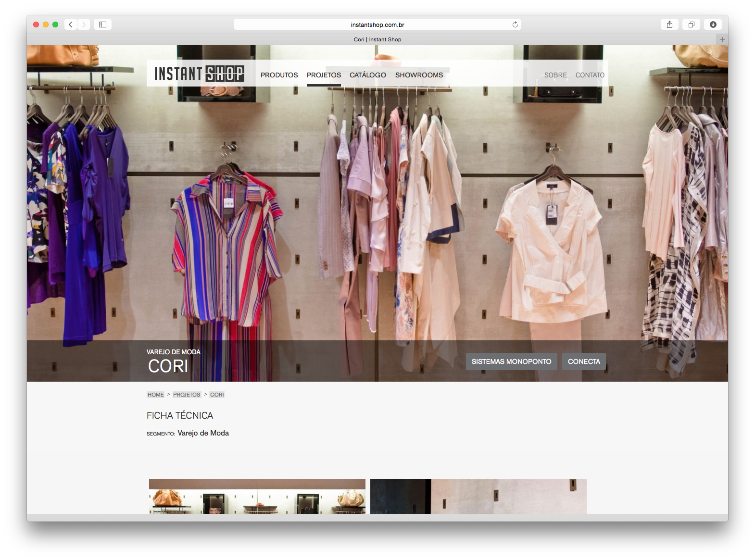
Task: Minimize the window with the yellow button
Action: click(46, 25)
